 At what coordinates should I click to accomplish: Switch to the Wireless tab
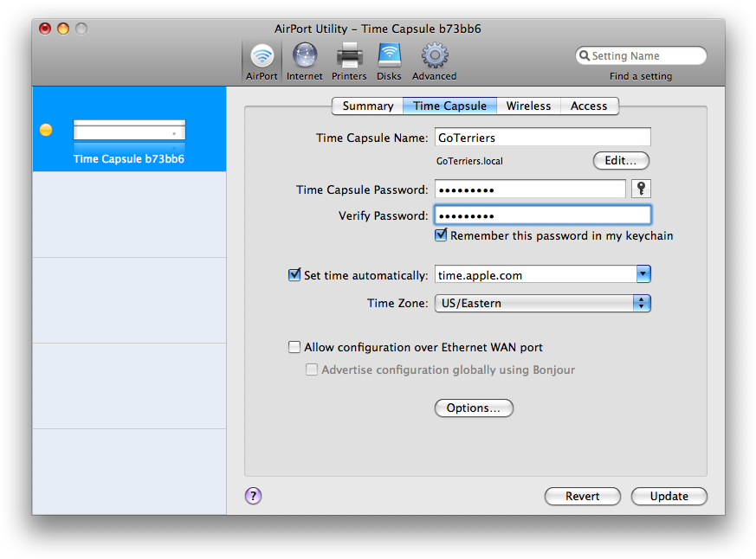tap(528, 106)
